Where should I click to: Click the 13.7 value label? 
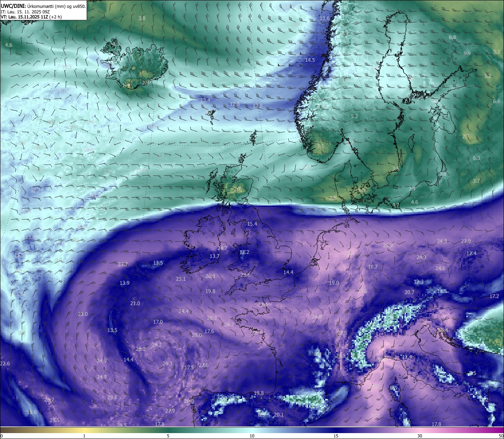pos(215,256)
